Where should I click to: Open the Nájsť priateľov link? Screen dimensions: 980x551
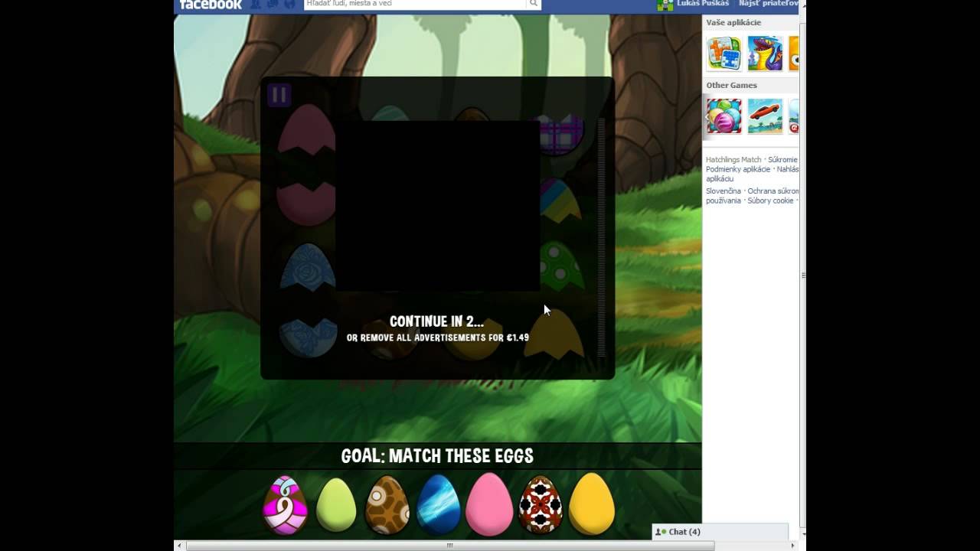click(769, 4)
